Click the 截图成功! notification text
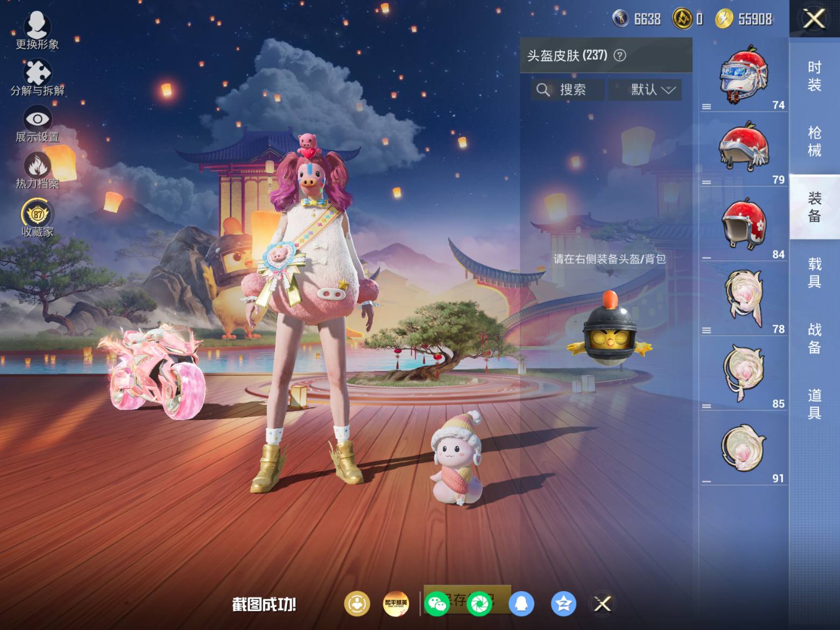Image resolution: width=840 pixels, height=630 pixels. (264, 604)
